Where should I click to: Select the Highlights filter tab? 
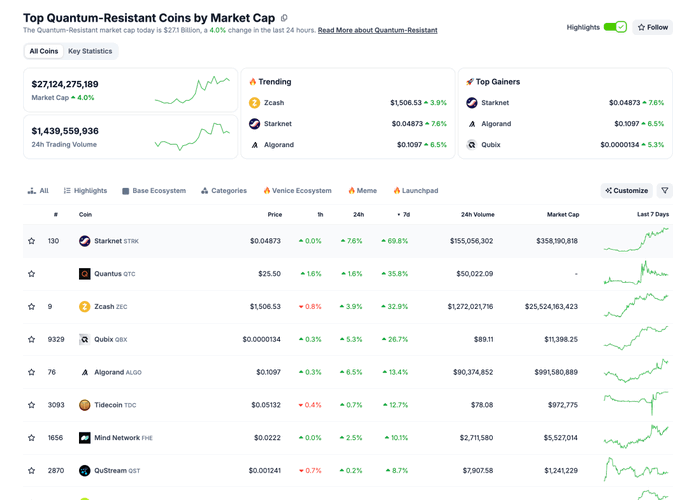(85, 190)
